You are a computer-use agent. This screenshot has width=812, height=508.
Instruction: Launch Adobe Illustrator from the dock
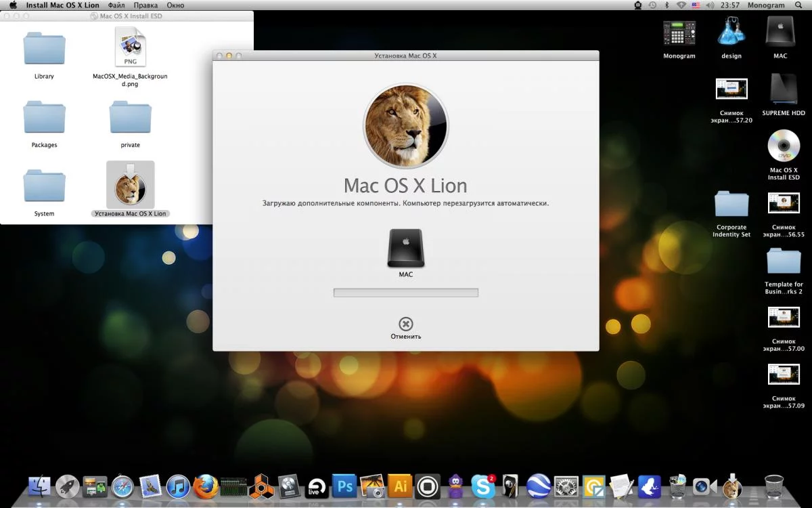(400, 486)
